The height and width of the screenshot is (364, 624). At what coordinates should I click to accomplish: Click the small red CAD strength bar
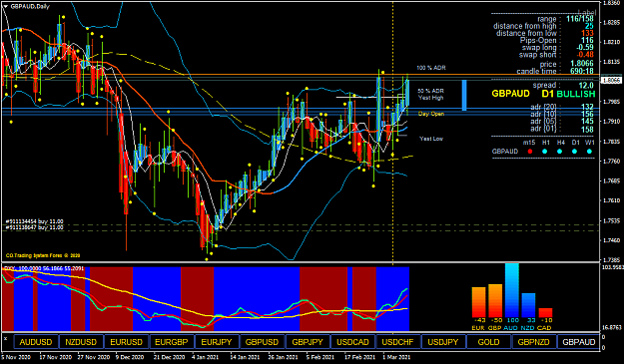(545, 312)
